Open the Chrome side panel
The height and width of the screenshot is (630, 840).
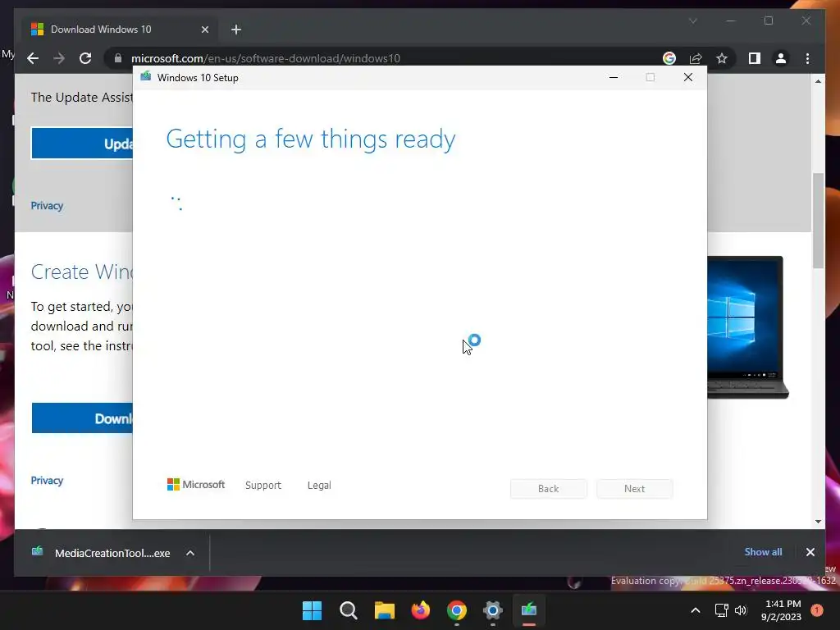coord(755,58)
